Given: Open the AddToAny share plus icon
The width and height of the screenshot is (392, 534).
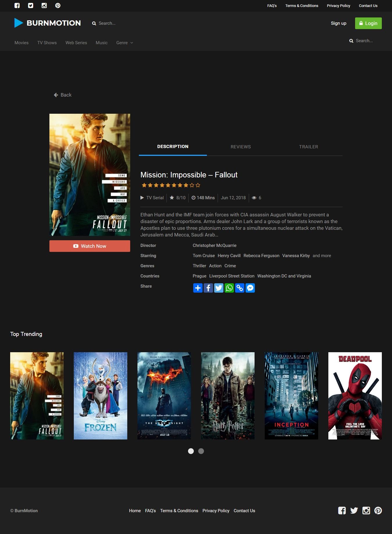Looking at the screenshot, I should pos(198,288).
